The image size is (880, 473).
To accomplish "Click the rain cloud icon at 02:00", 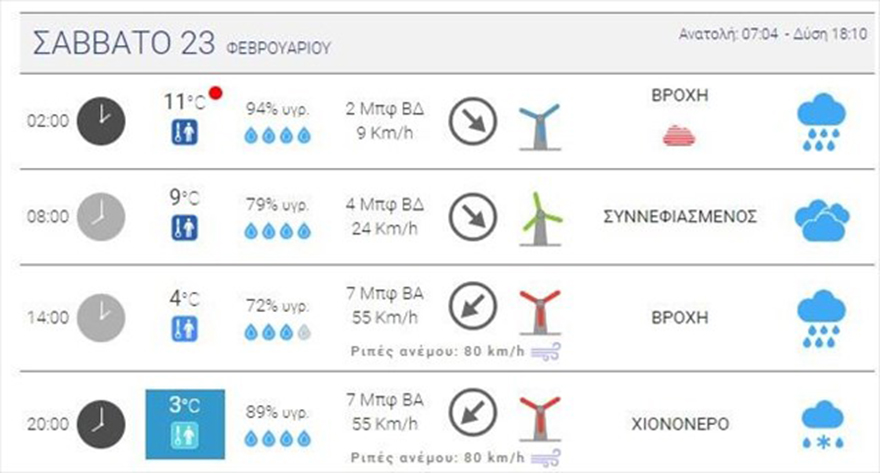I will pos(821,123).
